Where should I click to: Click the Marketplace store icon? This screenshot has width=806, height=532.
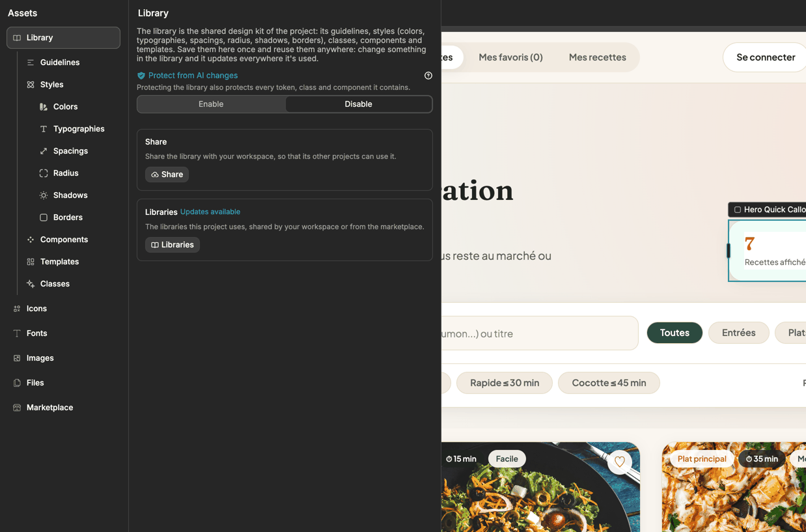[x=17, y=408]
